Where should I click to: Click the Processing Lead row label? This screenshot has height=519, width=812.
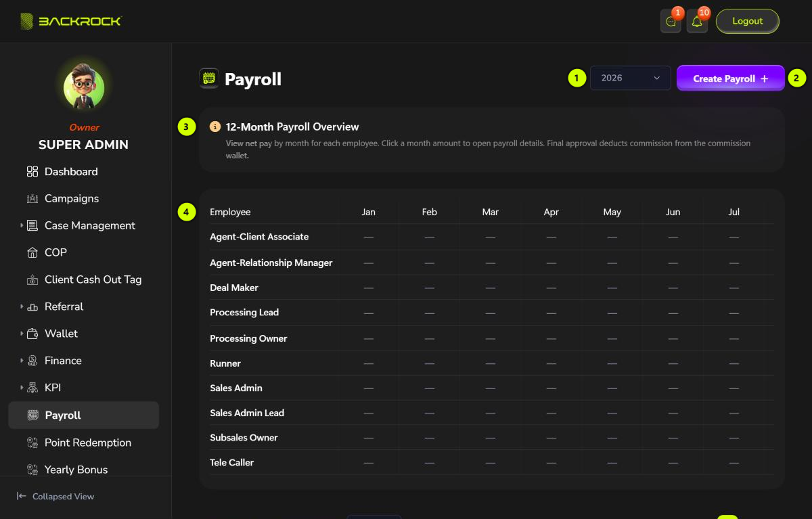tap(244, 313)
